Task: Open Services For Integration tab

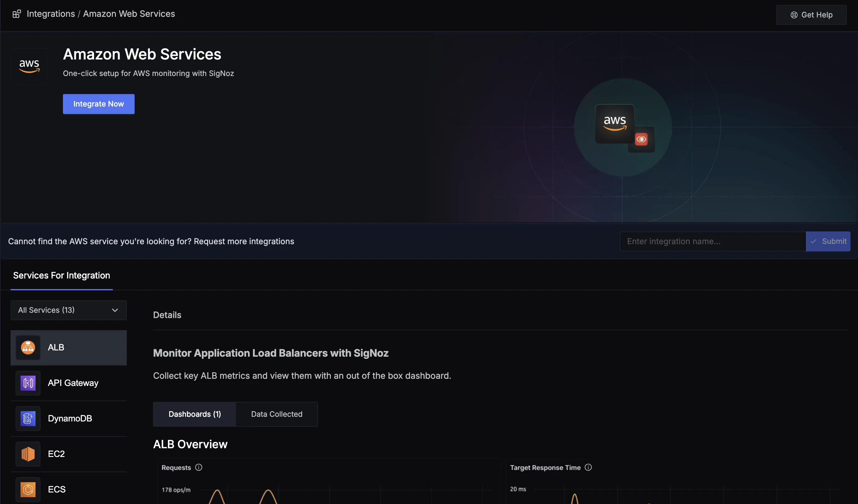Action: pyautogui.click(x=62, y=275)
